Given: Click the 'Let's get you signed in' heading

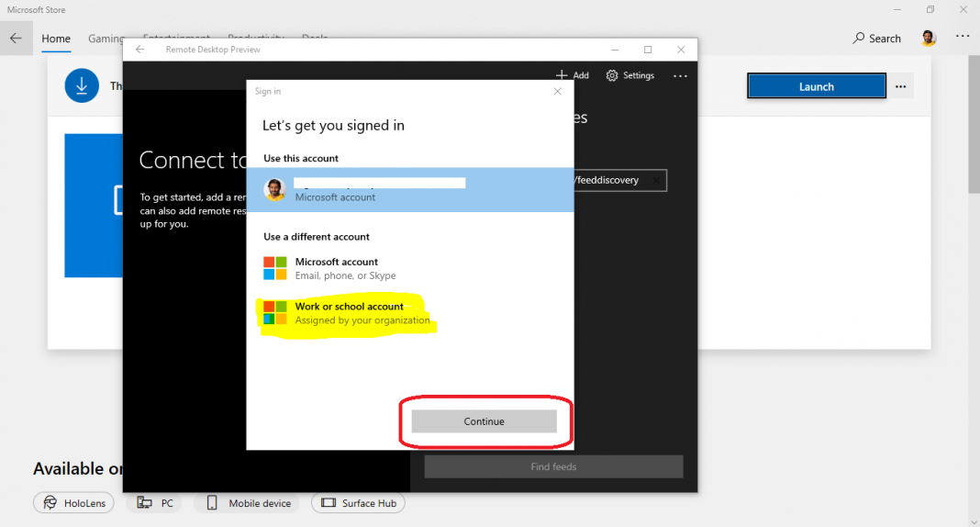Looking at the screenshot, I should click(333, 125).
